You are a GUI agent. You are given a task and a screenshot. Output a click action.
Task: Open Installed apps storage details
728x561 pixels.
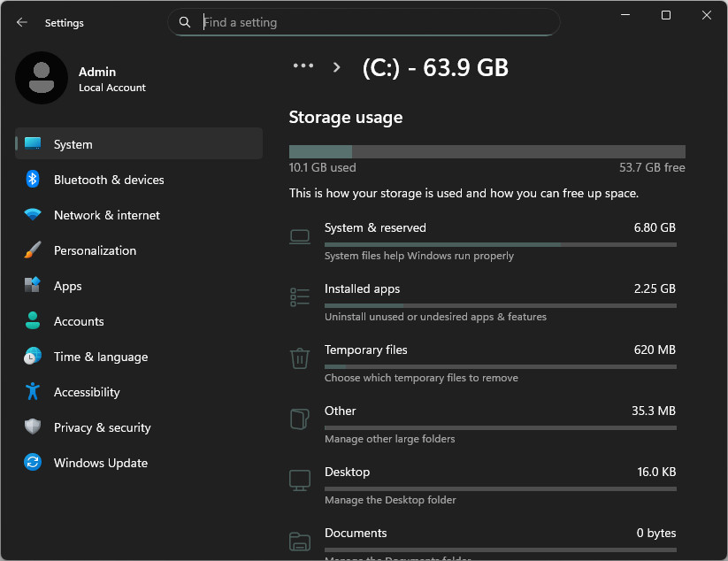click(x=483, y=303)
